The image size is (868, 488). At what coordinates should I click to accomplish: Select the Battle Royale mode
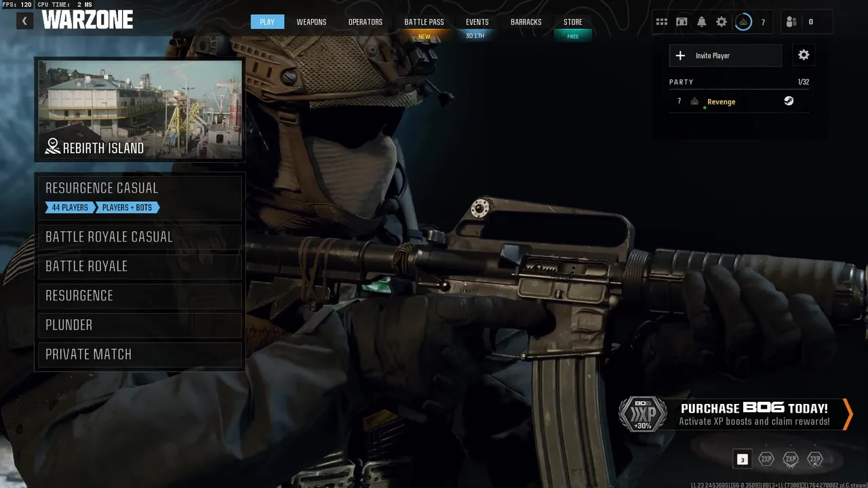point(140,266)
